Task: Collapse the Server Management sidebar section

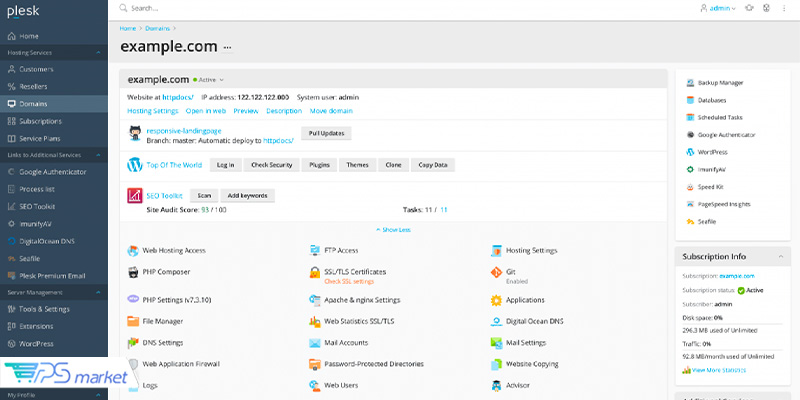Action: 98,293
